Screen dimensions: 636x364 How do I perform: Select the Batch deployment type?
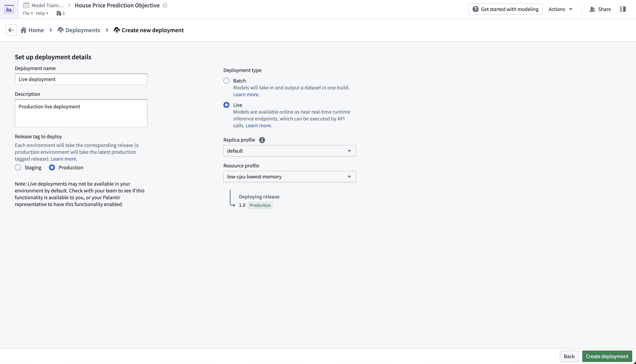click(x=226, y=81)
